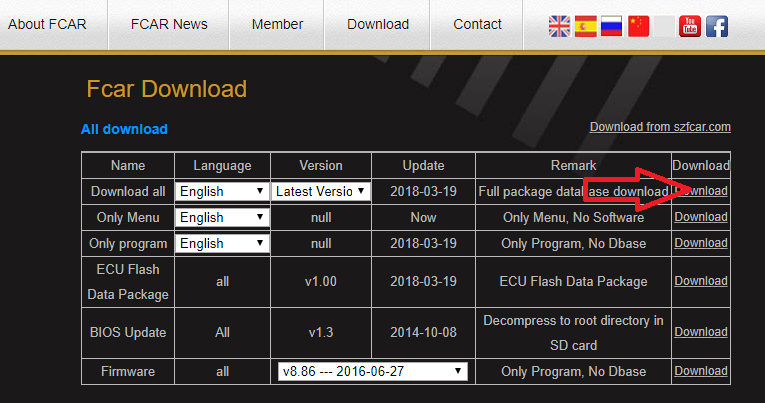Image resolution: width=765 pixels, height=403 pixels.
Task: Open Language dropdown for Only Menu row
Action: click(x=222, y=217)
